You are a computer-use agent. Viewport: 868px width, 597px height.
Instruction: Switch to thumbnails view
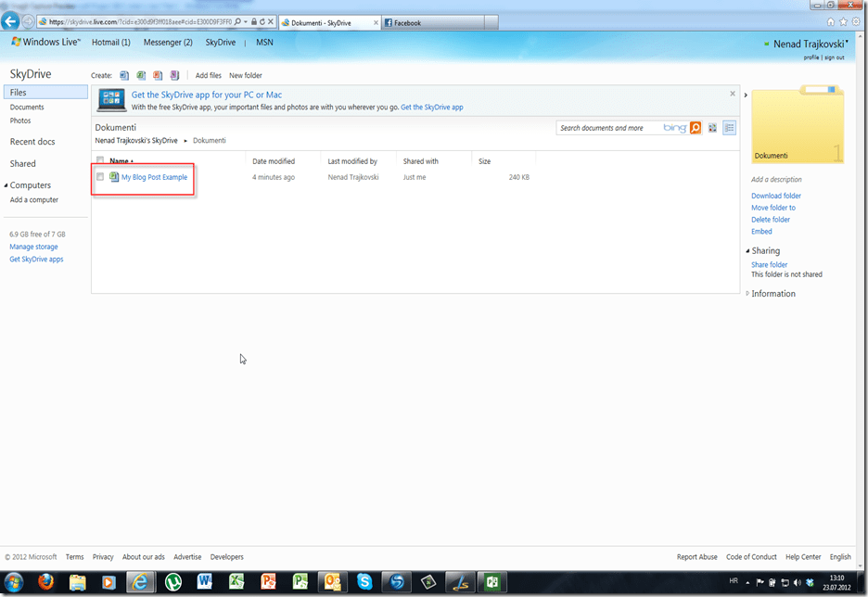[x=712, y=128]
